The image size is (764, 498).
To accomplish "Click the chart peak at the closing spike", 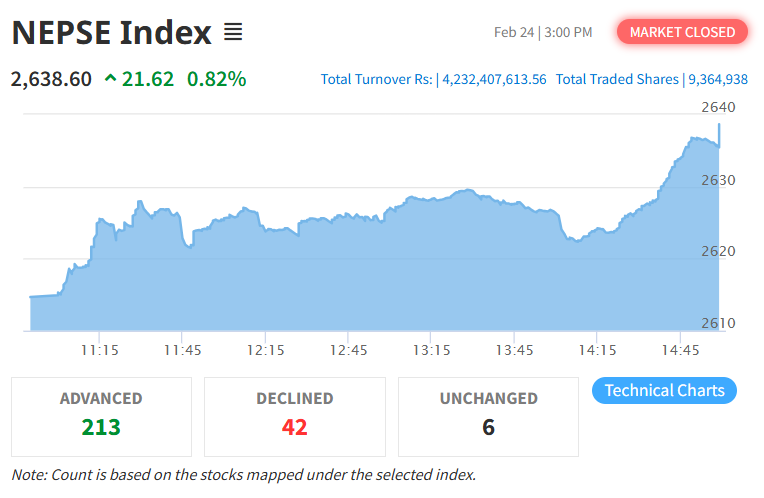I will pyautogui.click(x=719, y=125).
